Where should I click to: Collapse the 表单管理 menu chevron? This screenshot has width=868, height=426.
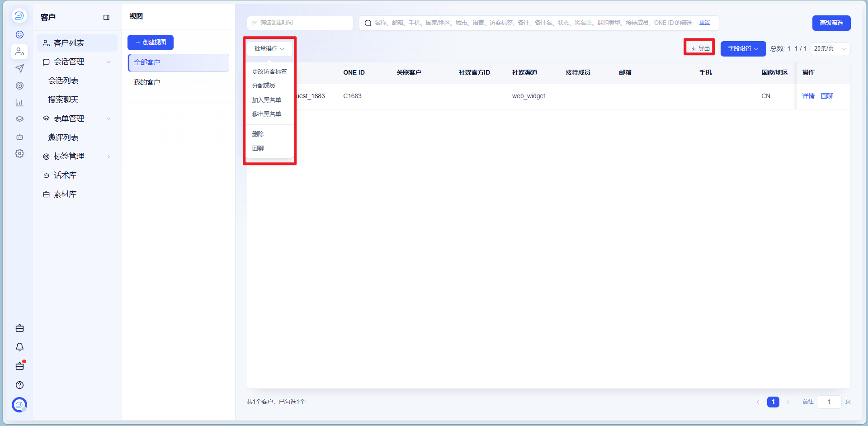point(108,118)
